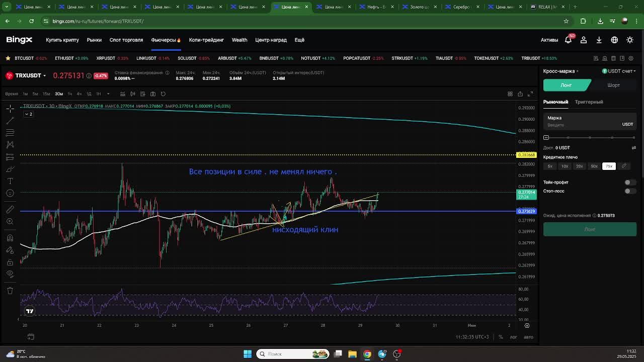Open chart indicators button

(x=123, y=94)
